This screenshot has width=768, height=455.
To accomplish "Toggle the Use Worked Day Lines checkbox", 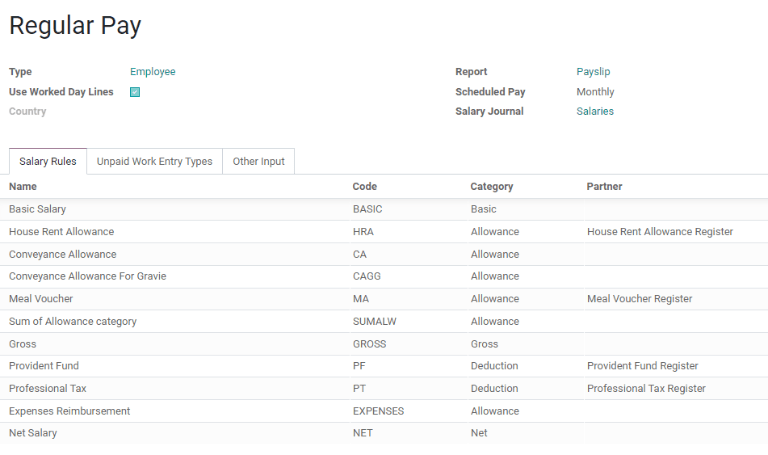I will click(135, 92).
